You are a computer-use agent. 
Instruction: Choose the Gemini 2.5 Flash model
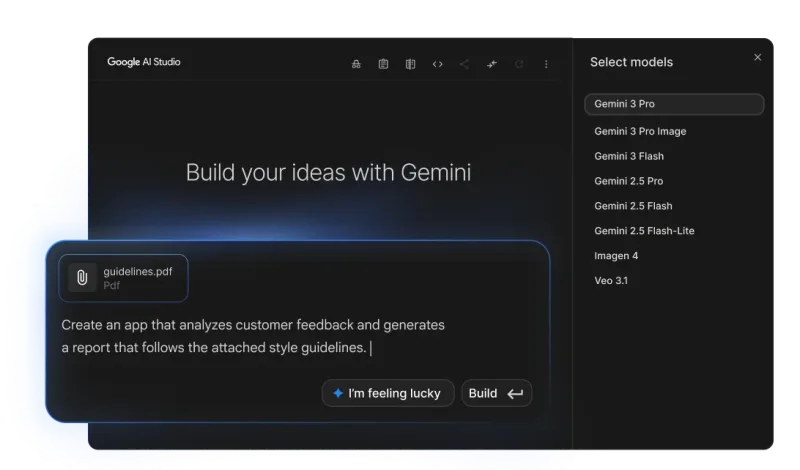[633, 206]
